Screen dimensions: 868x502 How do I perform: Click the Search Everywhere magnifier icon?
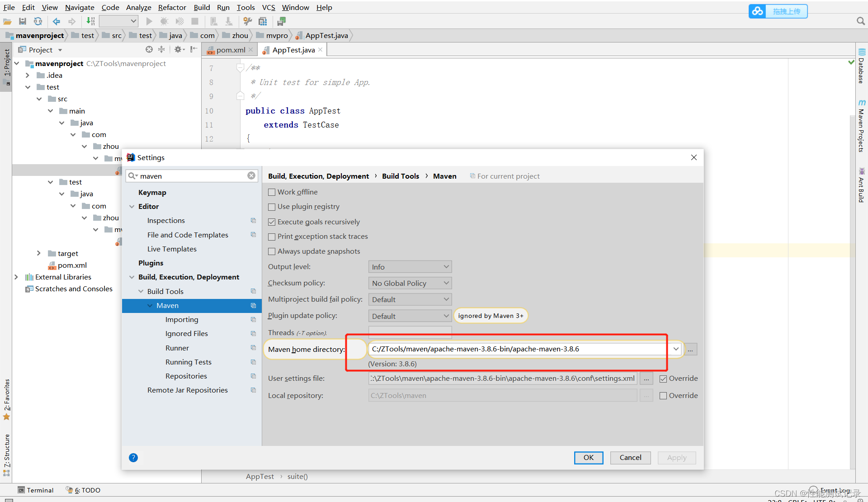click(x=860, y=21)
